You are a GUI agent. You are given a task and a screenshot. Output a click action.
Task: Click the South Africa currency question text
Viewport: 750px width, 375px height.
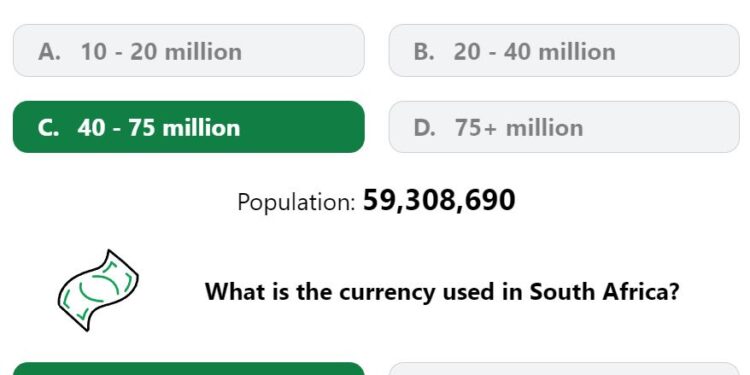coord(442,291)
